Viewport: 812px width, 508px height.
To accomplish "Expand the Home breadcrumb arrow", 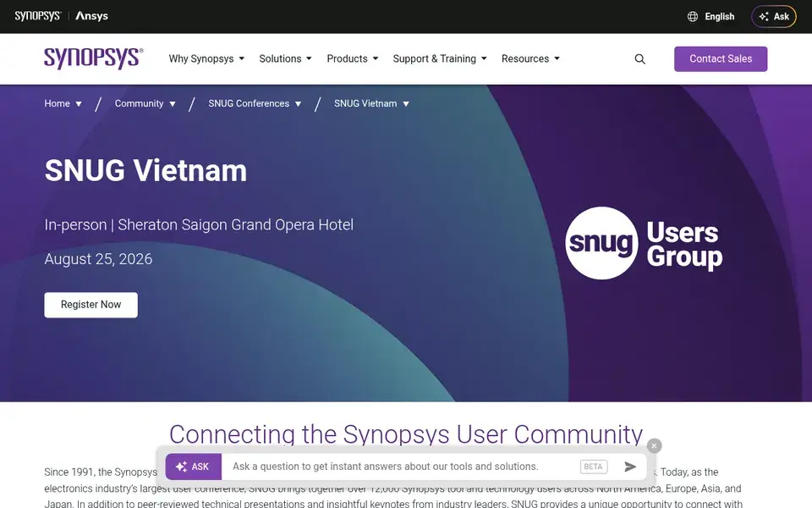I will pyautogui.click(x=79, y=104).
